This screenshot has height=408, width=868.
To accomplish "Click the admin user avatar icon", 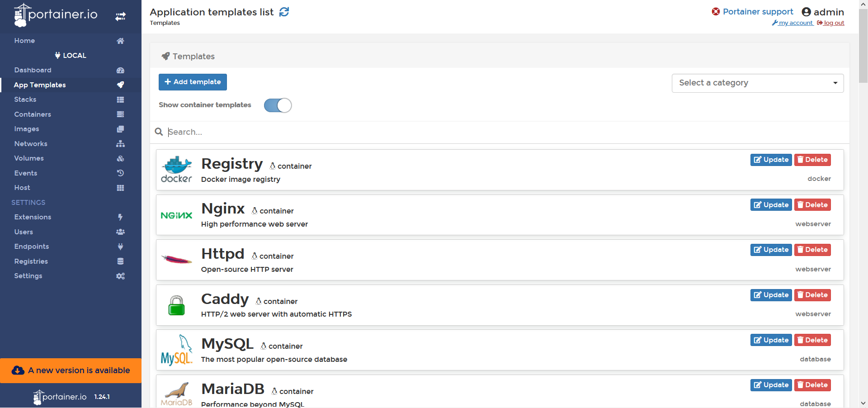I will coord(806,12).
